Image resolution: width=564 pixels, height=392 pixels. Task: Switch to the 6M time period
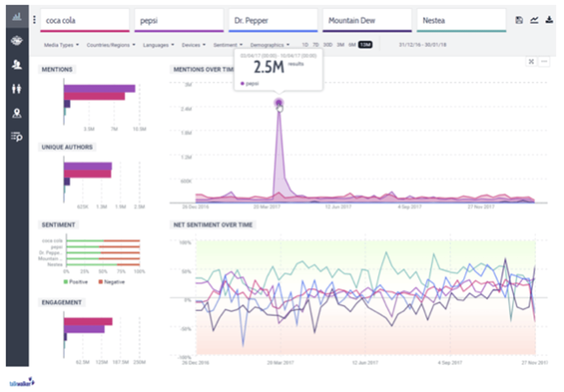(x=351, y=45)
